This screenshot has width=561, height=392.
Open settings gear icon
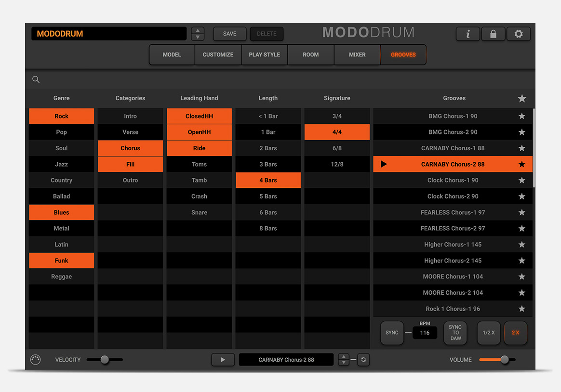[519, 34]
